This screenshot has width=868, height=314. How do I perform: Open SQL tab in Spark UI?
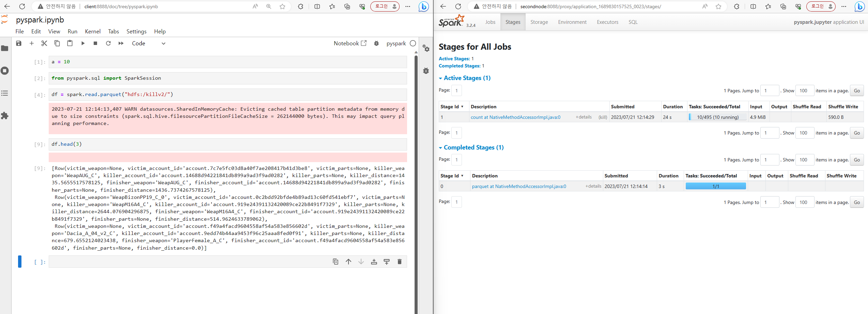click(x=633, y=22)
